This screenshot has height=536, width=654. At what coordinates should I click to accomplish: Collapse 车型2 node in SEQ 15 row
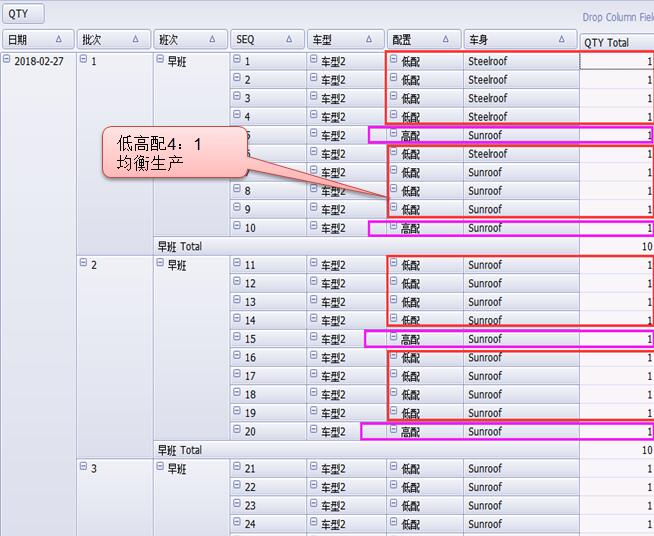(314, 338)
